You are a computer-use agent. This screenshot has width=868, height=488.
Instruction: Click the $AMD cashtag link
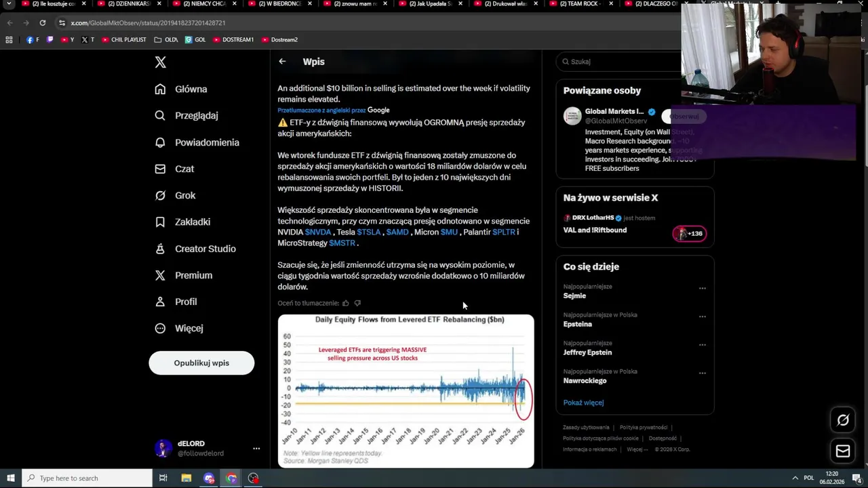[x=397, y=232]
